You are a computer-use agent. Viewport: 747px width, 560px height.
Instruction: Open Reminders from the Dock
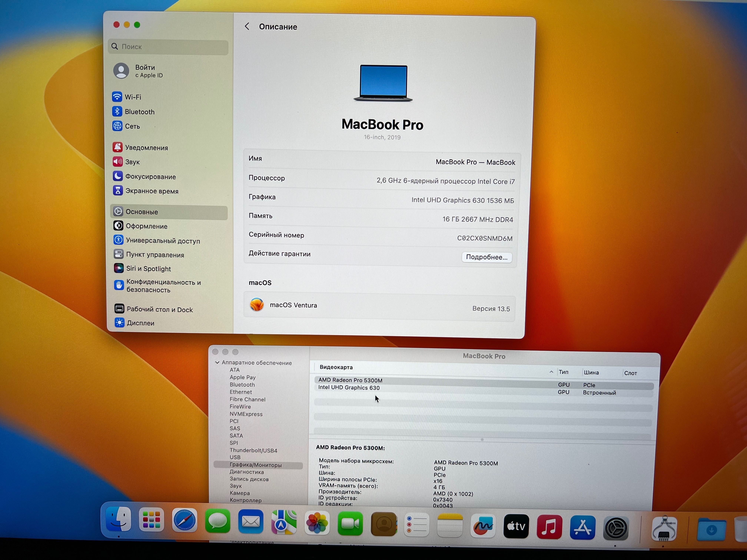pos(416,525)
